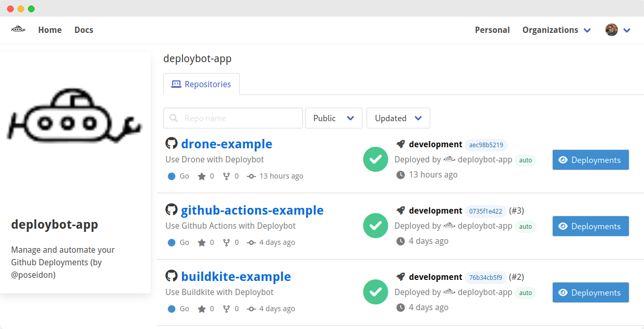Image resolution: width=644 pixels, height=329 pixels.
Task: Click 'Use Buildkite with Deploybot' description
Action: (x=220, y=292)
